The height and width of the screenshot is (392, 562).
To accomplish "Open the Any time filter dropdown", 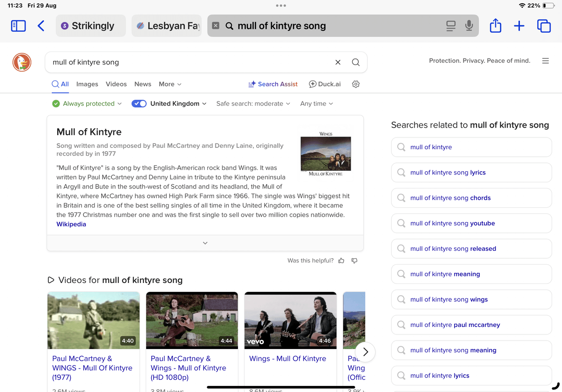I will [x=317, y=104].
